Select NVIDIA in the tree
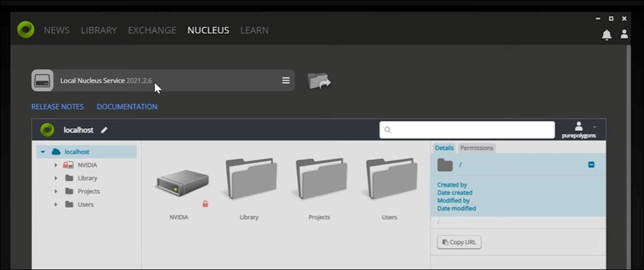 (88, 165)
